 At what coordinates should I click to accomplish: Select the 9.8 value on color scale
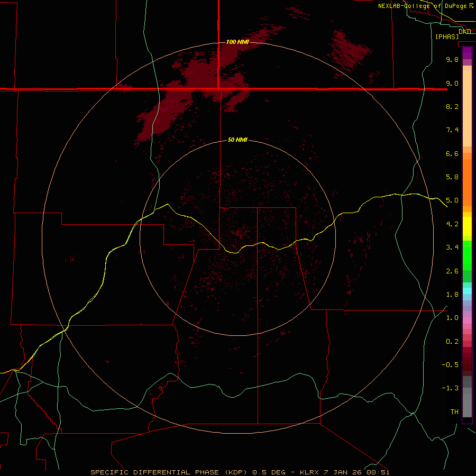point(452,59)
